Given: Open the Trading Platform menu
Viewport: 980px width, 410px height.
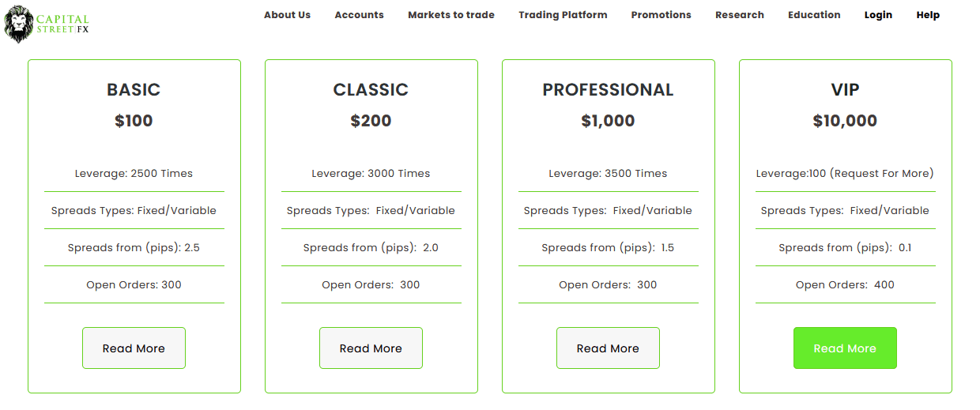Looking at the screenshot, I should tap(563, 15).
